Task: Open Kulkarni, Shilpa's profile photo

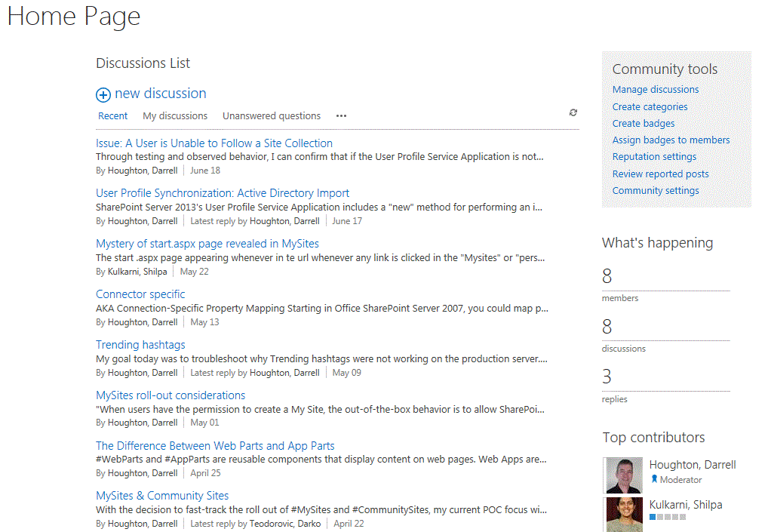Action: tap(624, 515)
